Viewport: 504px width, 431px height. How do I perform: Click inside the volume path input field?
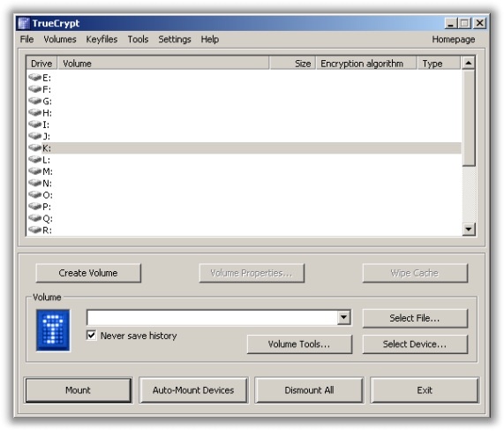(x=212, y=317)
